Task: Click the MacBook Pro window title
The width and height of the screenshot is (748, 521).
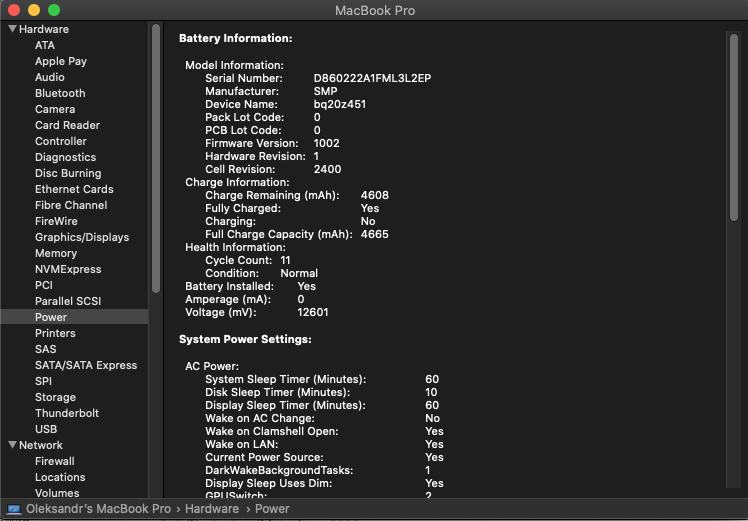Action: (375, 10)
